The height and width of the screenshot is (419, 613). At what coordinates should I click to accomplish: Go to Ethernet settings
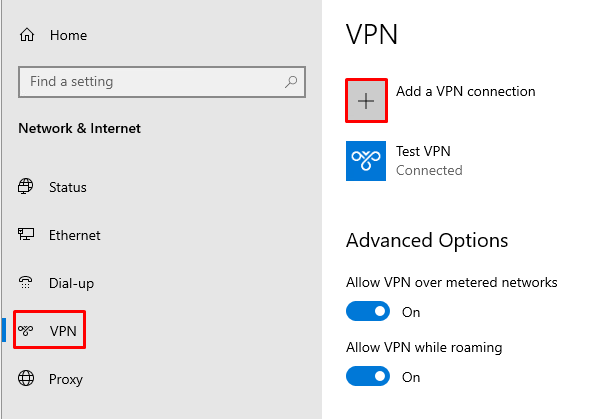point(75,235)
